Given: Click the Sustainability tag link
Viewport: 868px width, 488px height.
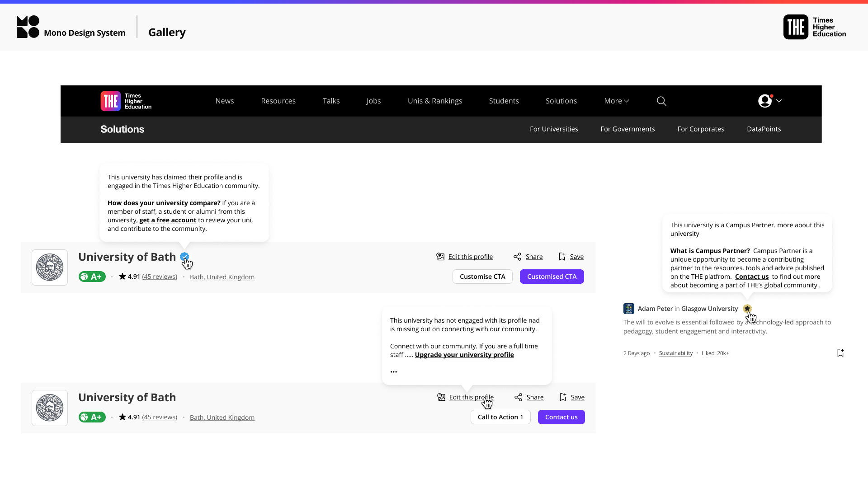Looking at the screenshot, I should (676, 353).
